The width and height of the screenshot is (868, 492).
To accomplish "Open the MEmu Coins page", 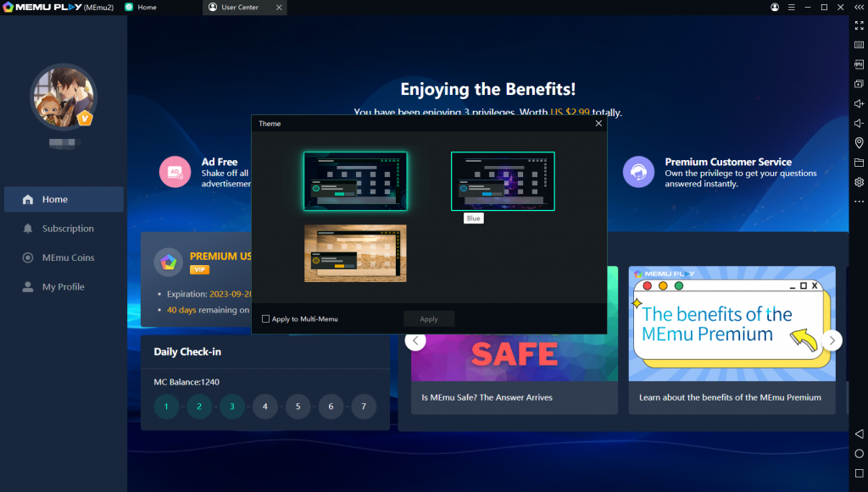I will (x=64, y=257).
